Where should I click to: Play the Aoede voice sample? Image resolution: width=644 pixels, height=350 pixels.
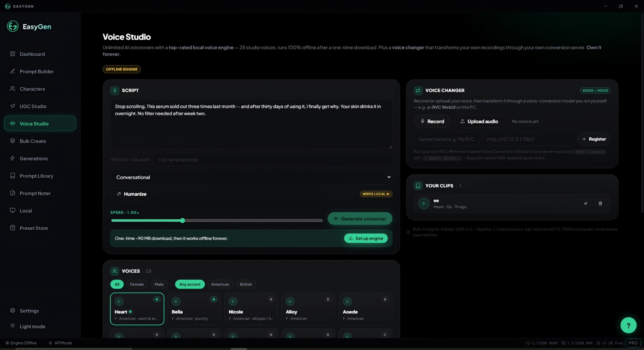pyautogui.click(x=347, y=301)
